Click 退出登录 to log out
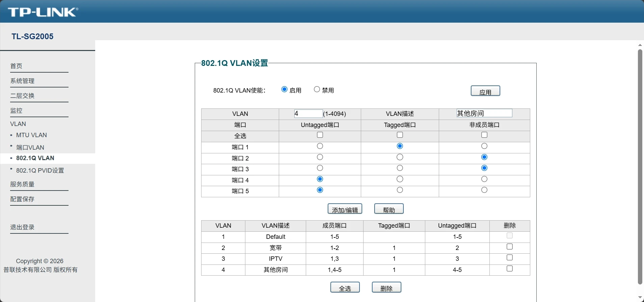644x302 pixels. (x=22, y=227)
